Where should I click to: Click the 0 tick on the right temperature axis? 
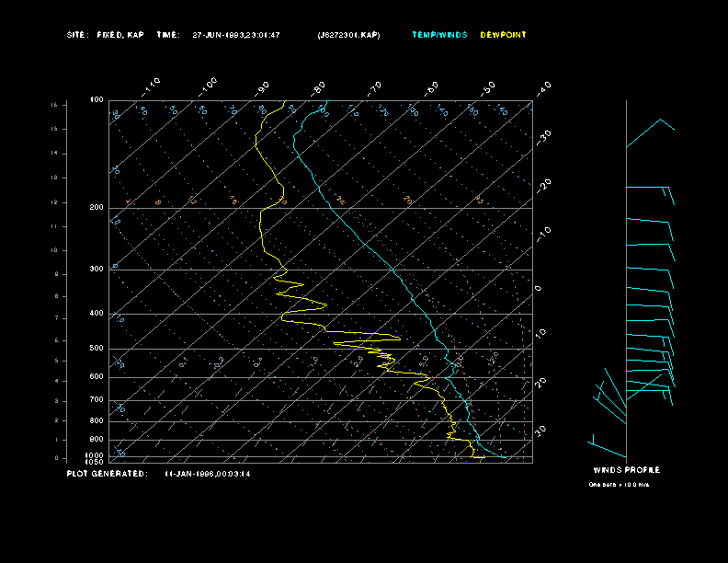click(539, 288)
